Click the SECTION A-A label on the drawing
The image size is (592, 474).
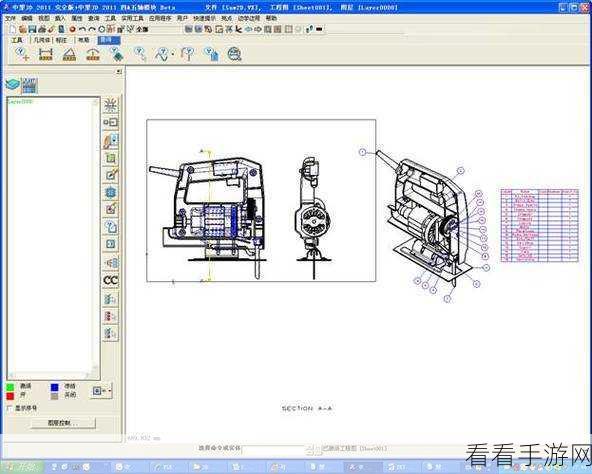coord(307,409)
